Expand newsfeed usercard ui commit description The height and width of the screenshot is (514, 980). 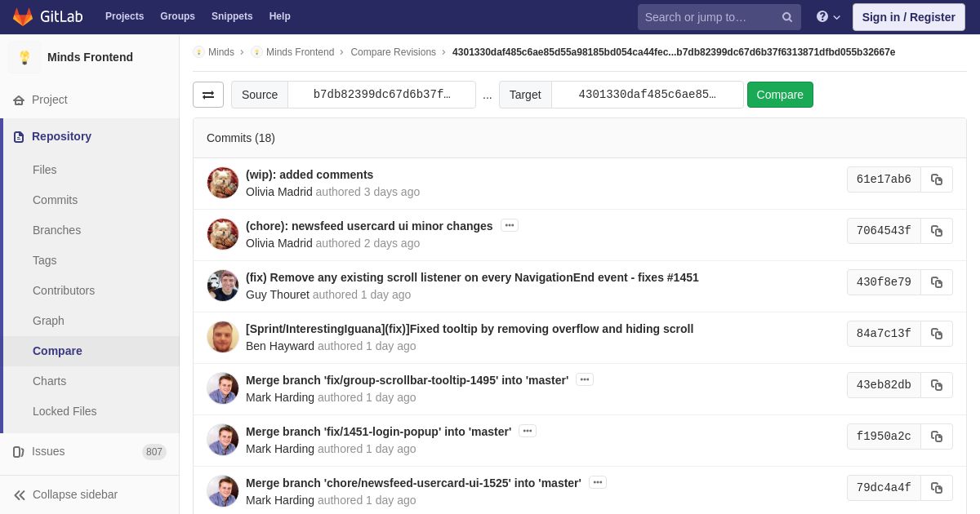510,225
